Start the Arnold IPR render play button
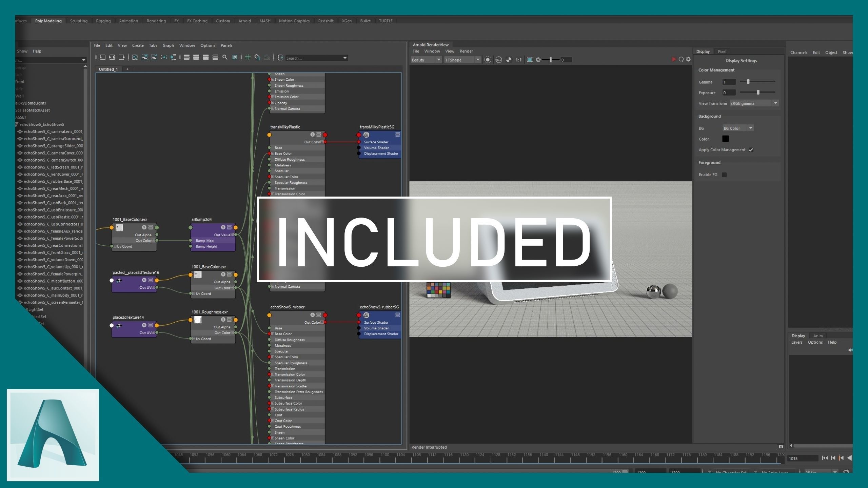Image resolution: width=868 pixels, height=488 pixels. click(673, 59)
